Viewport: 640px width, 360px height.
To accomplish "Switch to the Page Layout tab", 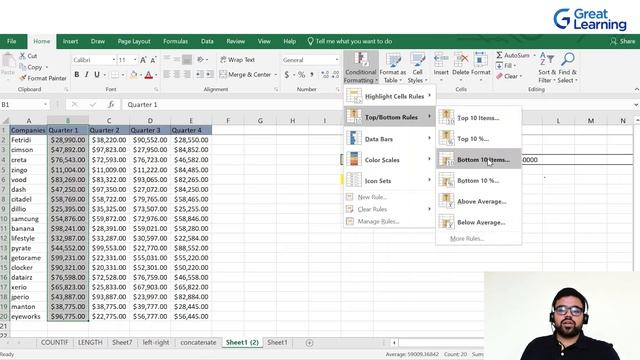I will pyautogui.click(x=134, y=41).
